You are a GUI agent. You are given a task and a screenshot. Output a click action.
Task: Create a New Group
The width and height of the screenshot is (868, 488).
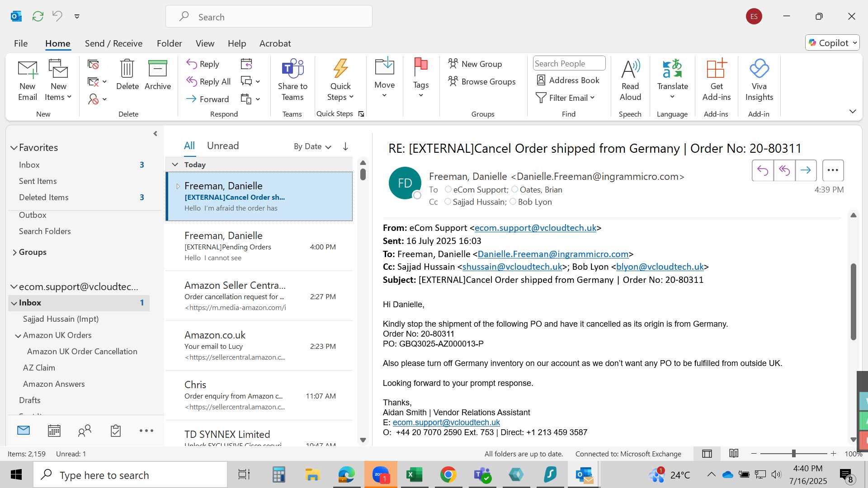coord(475,64)
